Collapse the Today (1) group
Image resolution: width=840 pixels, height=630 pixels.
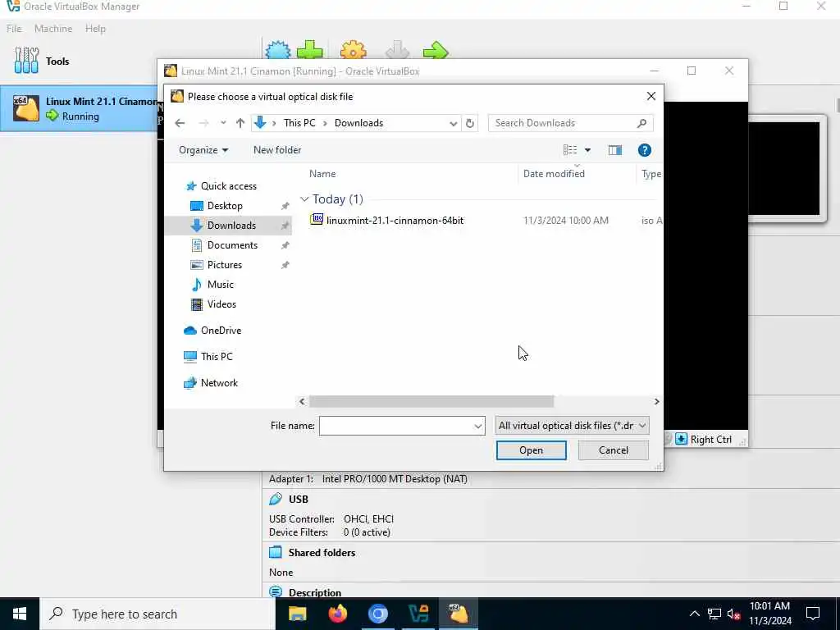304,199
